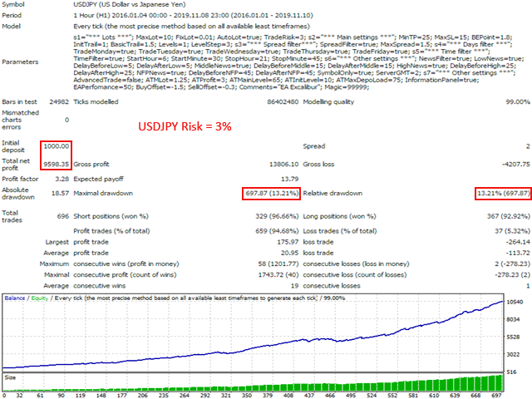
Task: Click the green Equity legend label on the chart
Action: tap(40, 298)
